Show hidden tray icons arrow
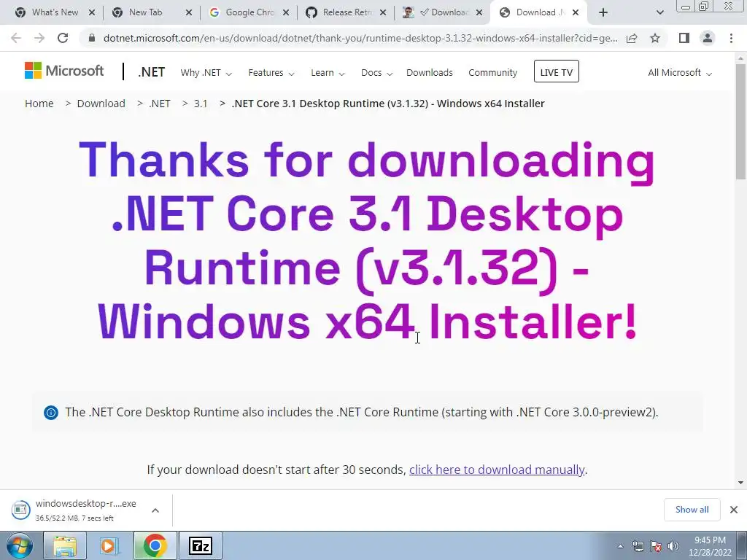 [x=620, y=547]
